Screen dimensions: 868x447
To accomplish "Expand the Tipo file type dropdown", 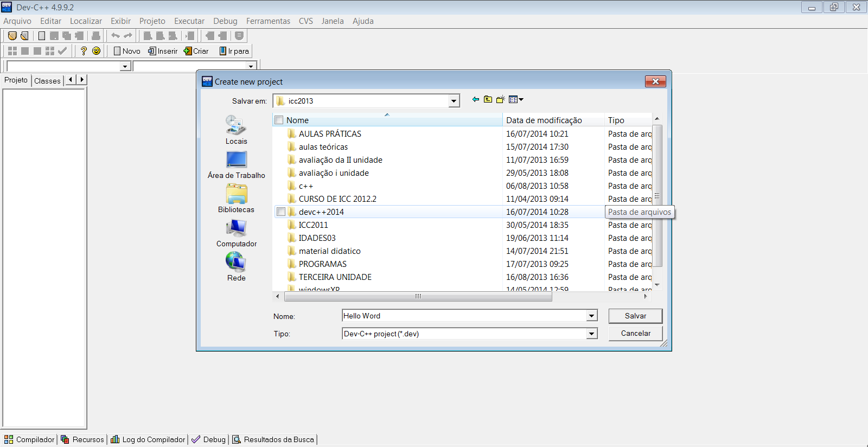I will 592,334.
